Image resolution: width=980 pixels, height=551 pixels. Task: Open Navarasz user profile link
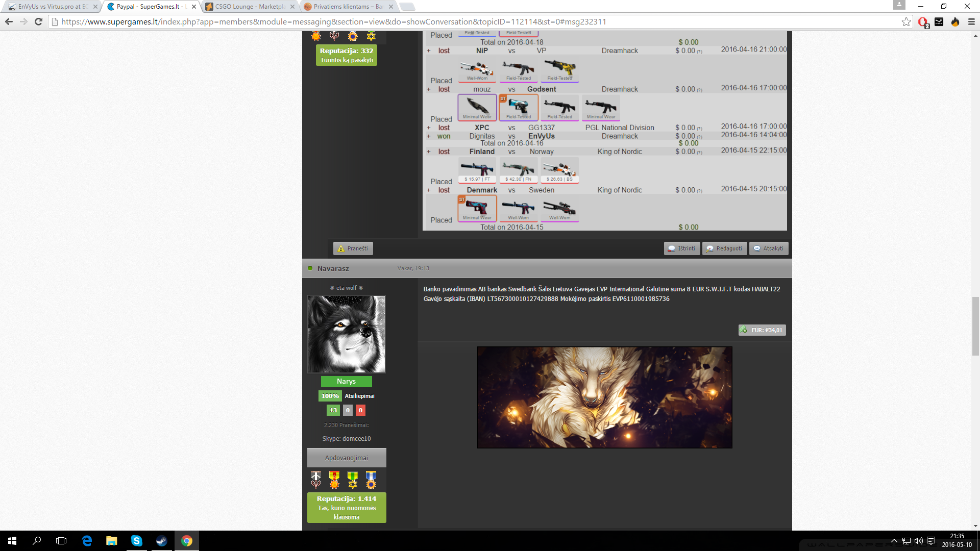(333, 268)
